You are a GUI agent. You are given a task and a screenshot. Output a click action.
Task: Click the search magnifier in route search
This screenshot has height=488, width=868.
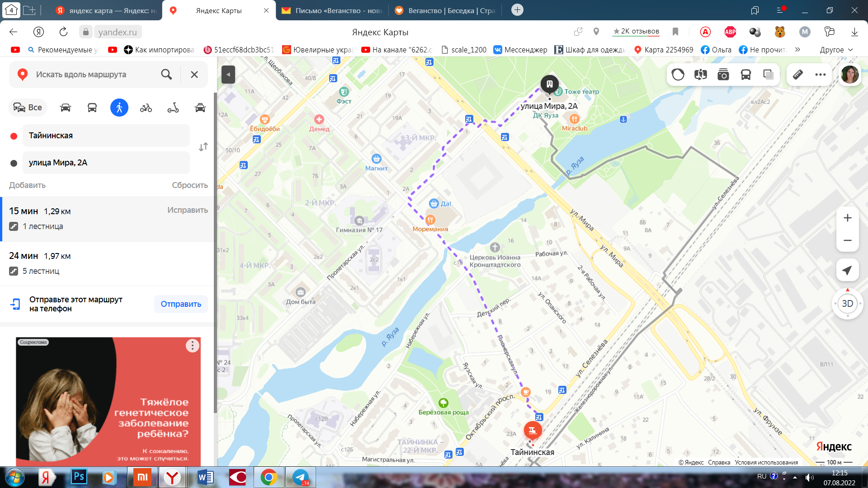pyautogui.click(x=166, y=75)
